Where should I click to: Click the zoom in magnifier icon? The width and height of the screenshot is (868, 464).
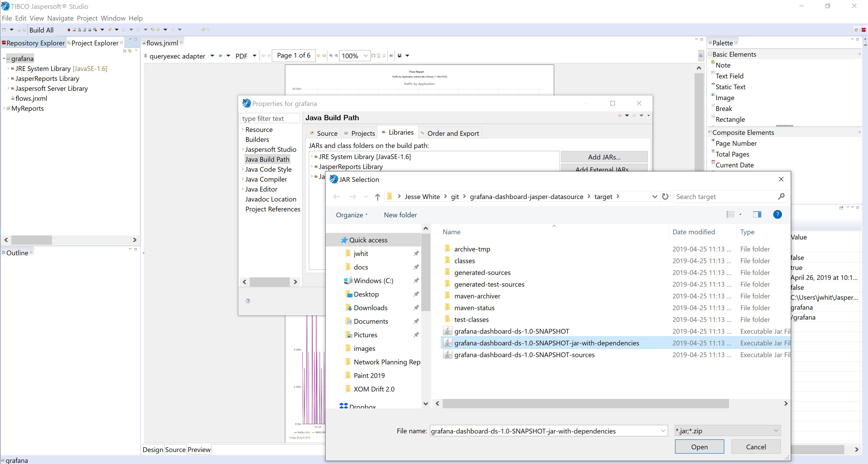pyautogui.click(x=331, y=56)
